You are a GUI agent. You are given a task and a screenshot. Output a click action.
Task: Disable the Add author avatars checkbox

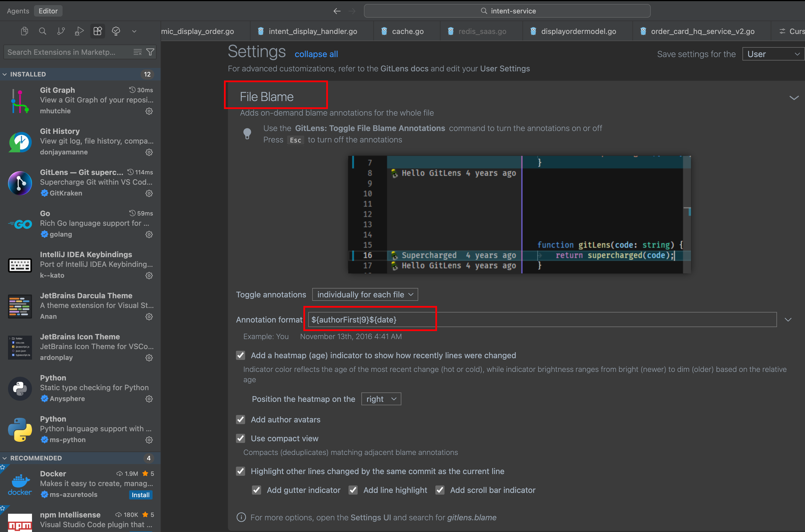coord(241,420)
